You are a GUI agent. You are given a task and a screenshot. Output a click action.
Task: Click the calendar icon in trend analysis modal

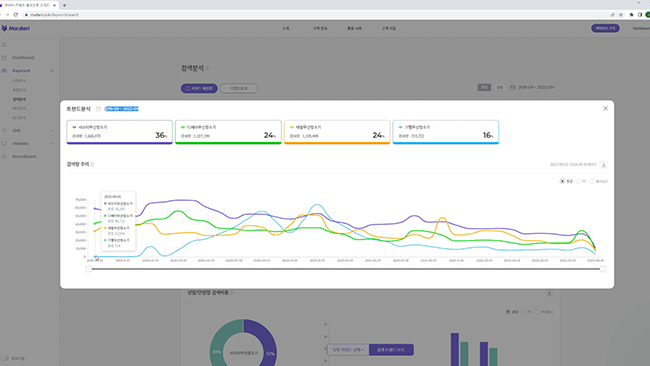point(98,109)
